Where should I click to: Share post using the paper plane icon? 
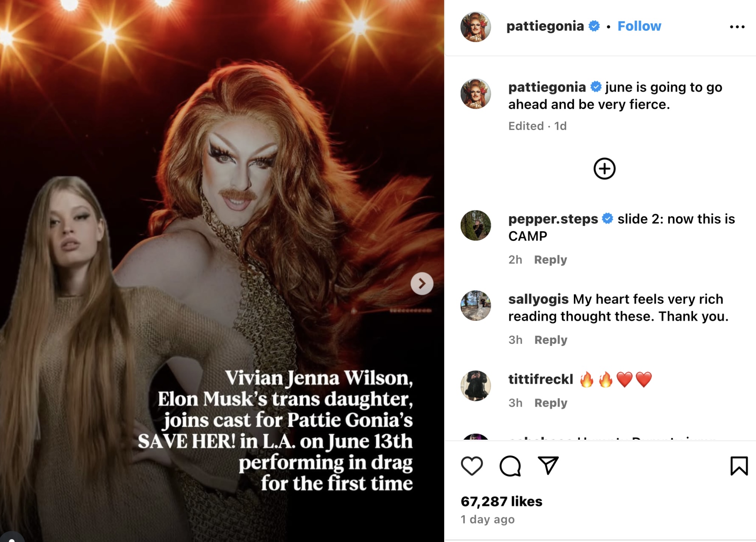pyautogui.click(x=548, y=466)
